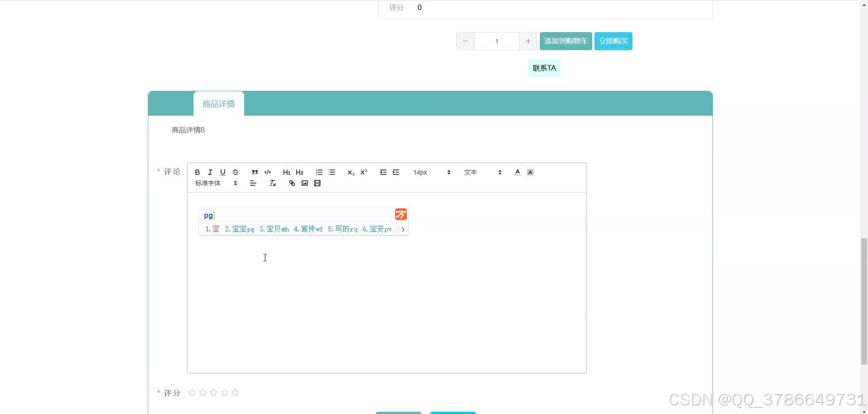Increase text indent
Screen dimensions: 868x414
[x=396, y=172]
